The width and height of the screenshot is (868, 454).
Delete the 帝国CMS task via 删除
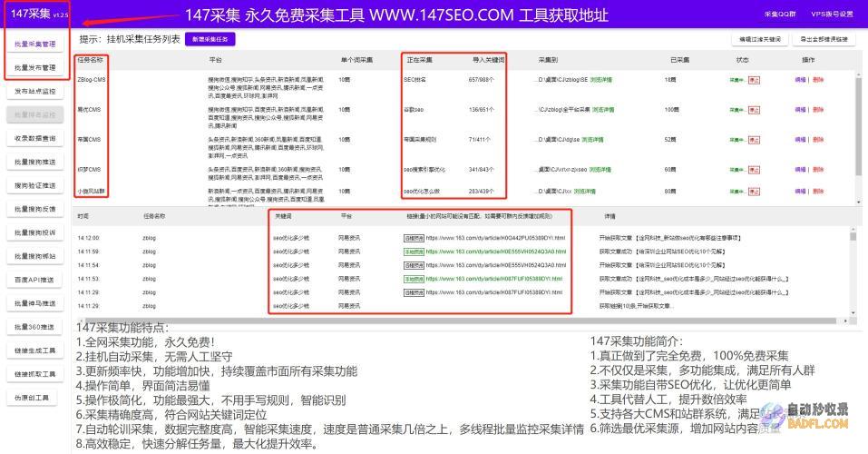pyautogui.click(x=818, y=140)
